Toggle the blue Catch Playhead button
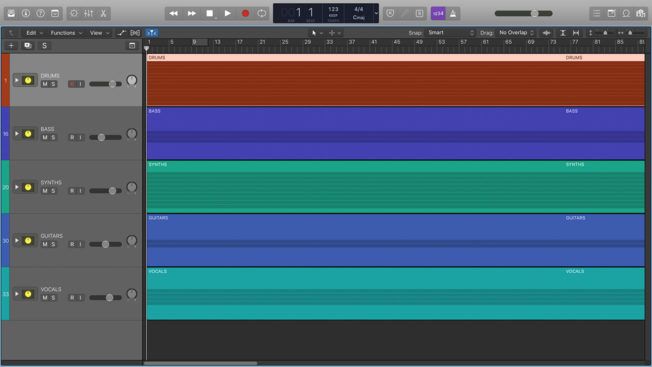Screen dimensions: 652x367 pos(151,33)
